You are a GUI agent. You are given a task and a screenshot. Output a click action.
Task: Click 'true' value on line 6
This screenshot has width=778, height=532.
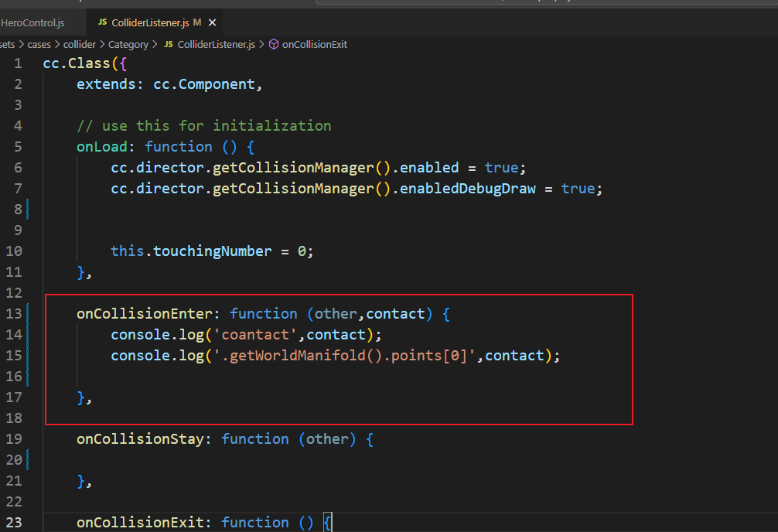[x=501, y=168]
